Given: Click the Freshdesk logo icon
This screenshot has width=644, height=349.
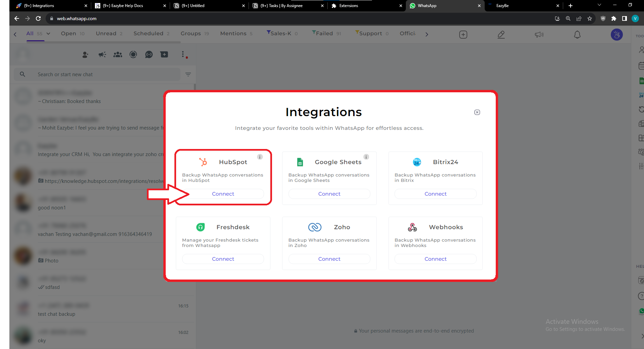Looking at the screenshot, I should [200, 227].
